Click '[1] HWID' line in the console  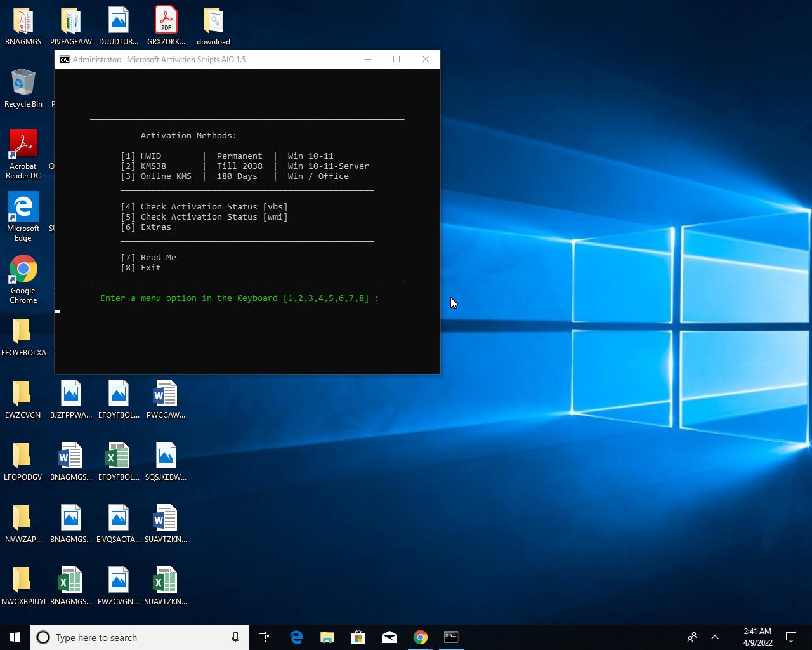click(227, 156)
